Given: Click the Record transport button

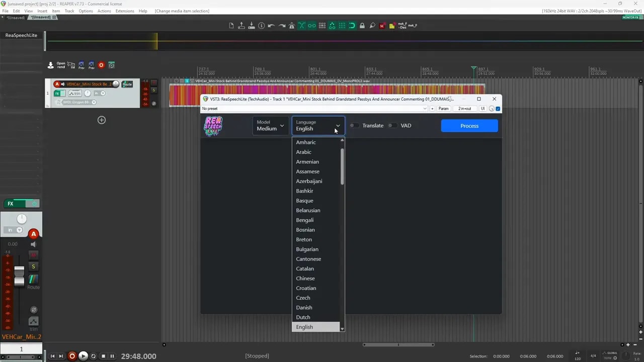Looking at the screenshot, I should (72, 356).
